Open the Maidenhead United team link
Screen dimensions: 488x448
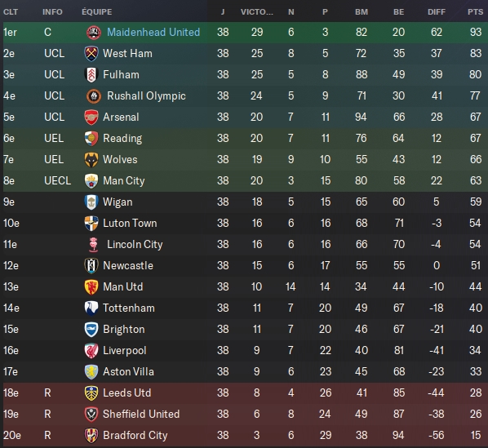[153, 32]
